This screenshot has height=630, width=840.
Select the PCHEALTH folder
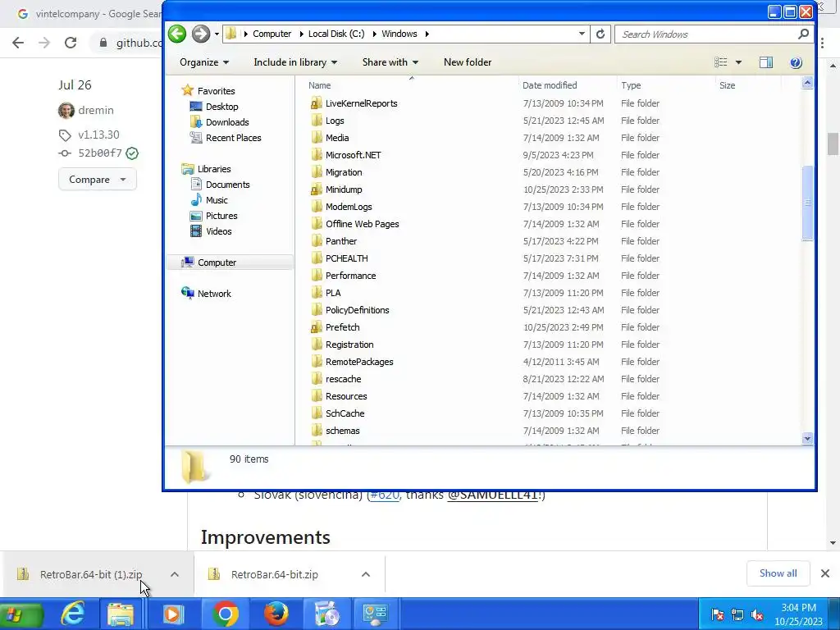pyautogui.click(x=347, y=258)
